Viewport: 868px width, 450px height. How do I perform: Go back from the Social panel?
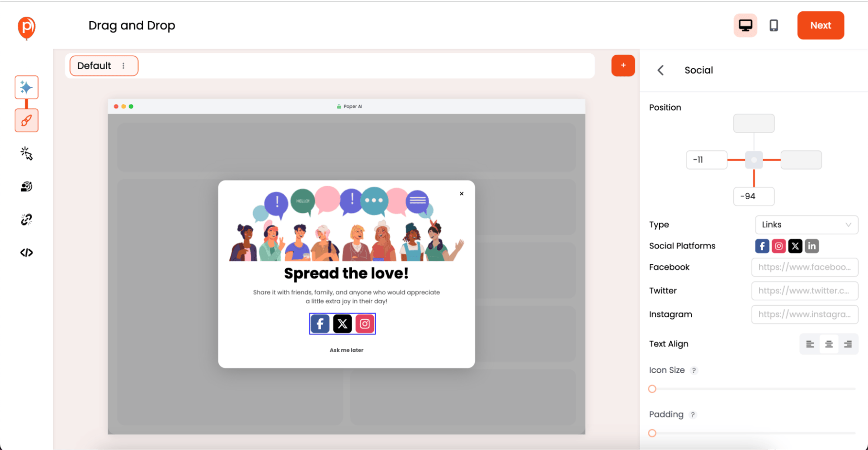tap(660, 70)
